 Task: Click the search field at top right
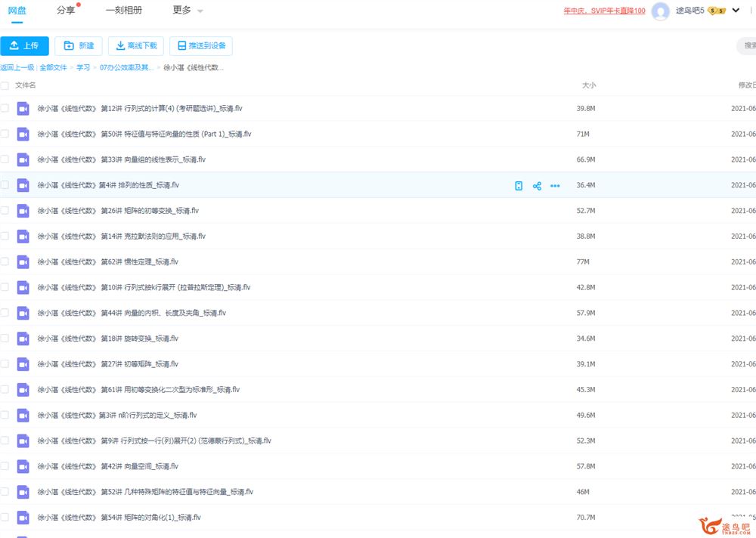747,46
